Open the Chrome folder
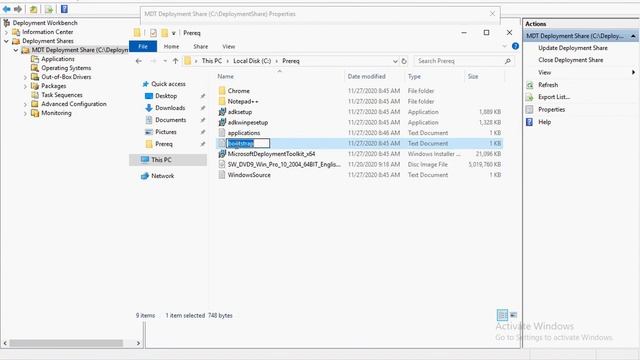The height and width of the screenshot is (360, 640). click(x=238, y=91)
